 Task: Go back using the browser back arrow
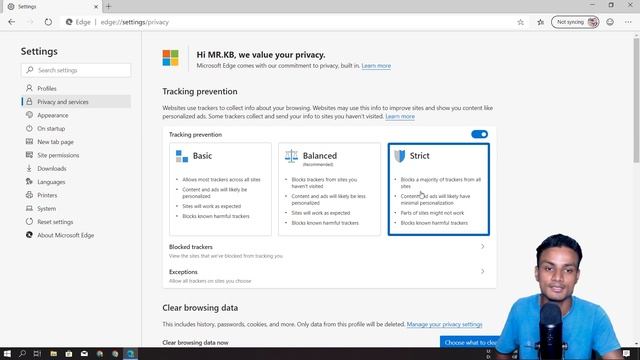click(11, 22)
